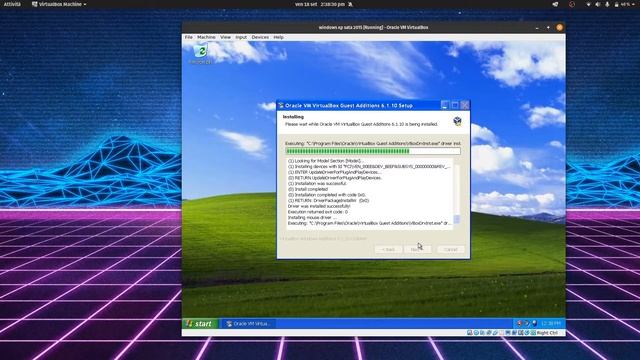Click the 'Looking for Model Section' log line

point(325,161)
